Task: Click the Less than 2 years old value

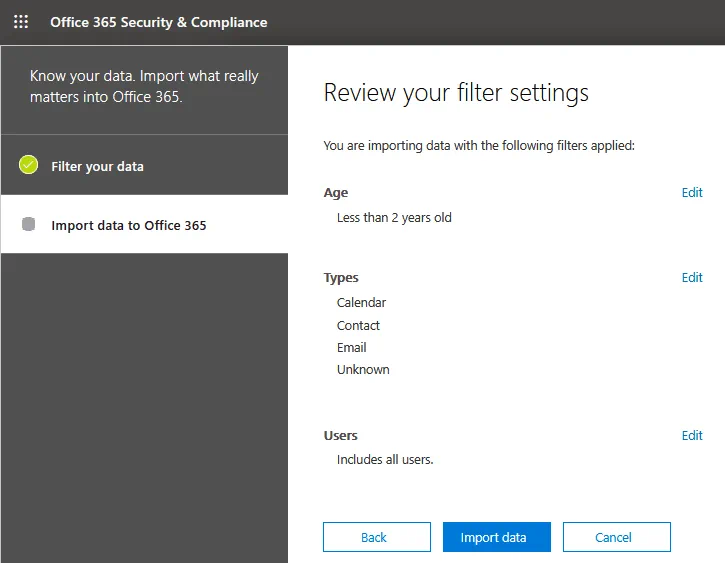Action: tap(394, 217)
